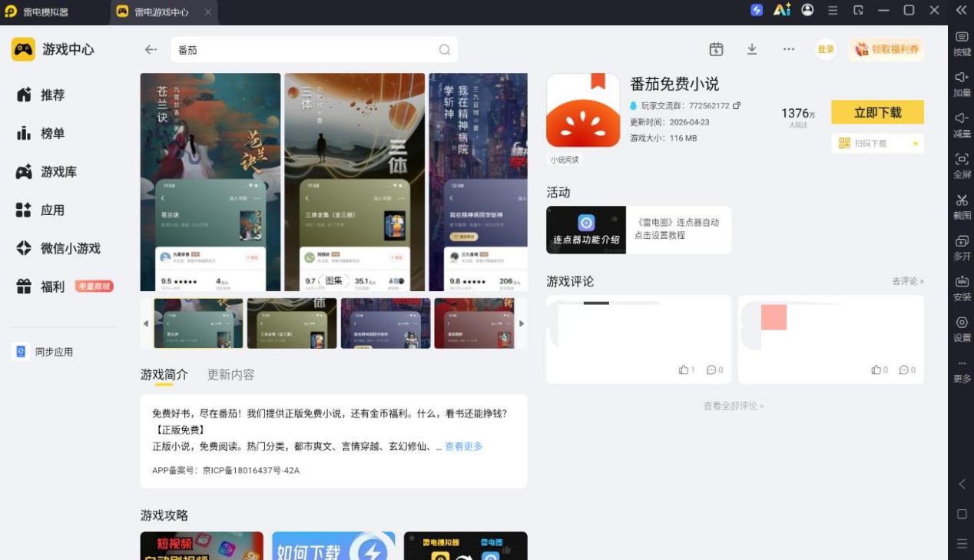Click 查看全部评论 link
Viewport: 974px width, 560px height.
click(734, 406)
